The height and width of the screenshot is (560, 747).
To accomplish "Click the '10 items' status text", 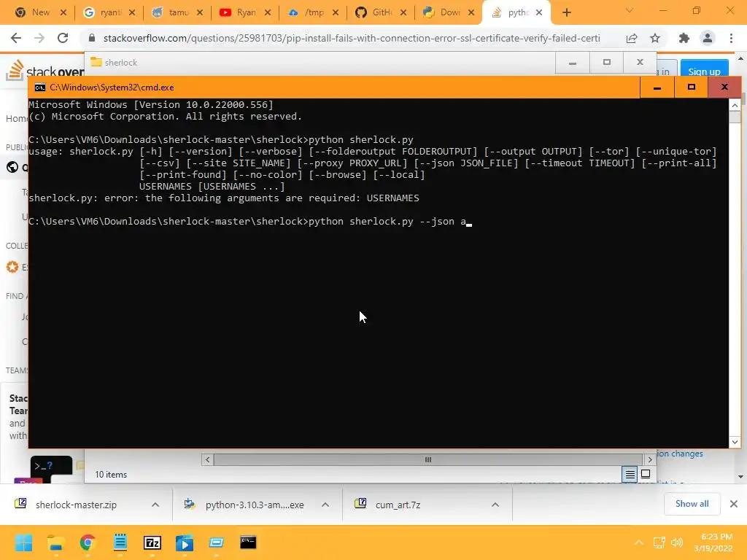I will (111, 474).
